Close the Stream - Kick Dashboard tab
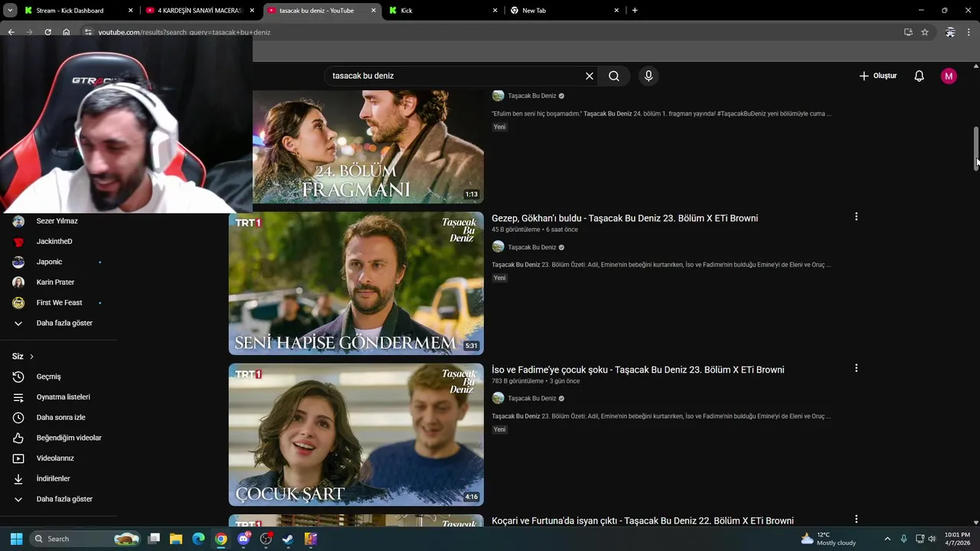Screen dimensions: 980x551 130,11
